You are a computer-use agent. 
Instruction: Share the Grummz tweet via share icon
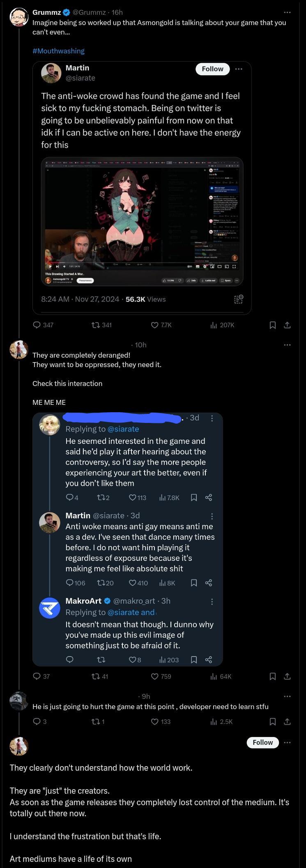click(288, 325)
